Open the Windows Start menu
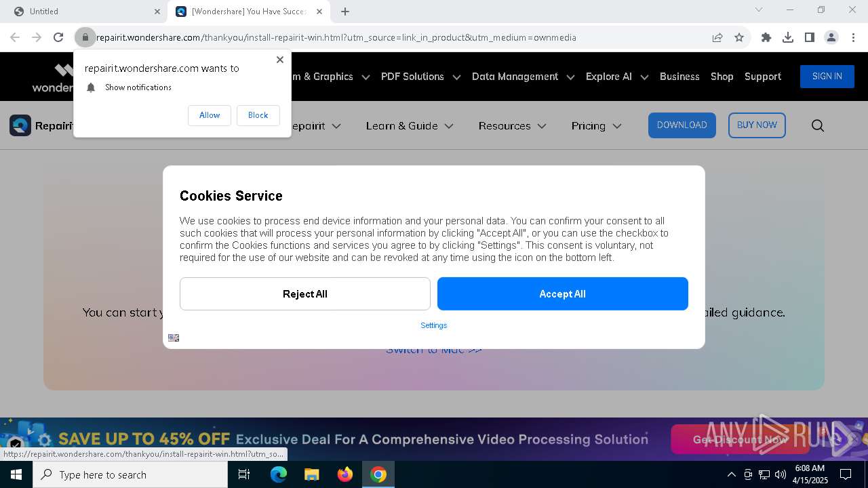 click(16, 474)
